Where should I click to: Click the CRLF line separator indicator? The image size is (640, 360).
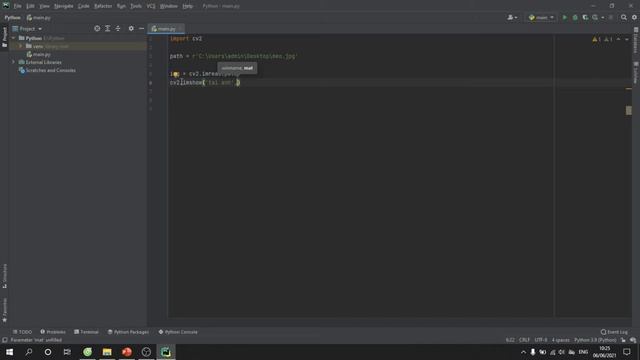tap(524, 340)
